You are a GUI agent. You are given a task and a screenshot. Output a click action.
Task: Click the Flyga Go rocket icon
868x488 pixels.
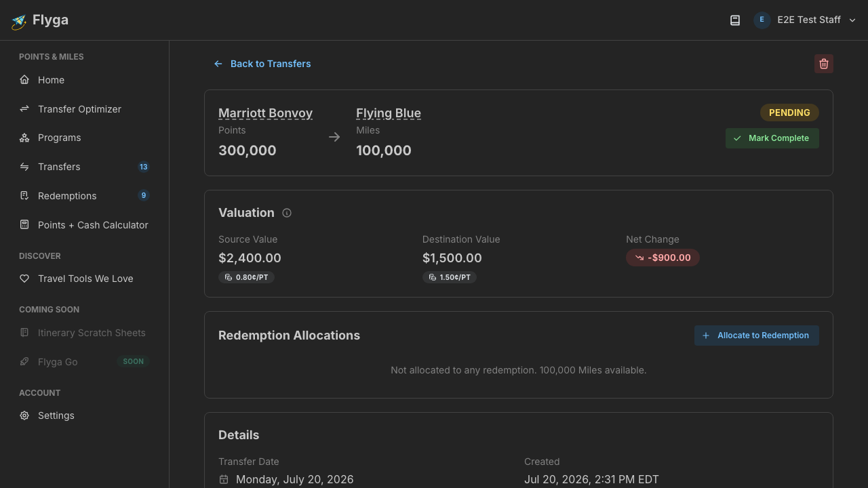pyautogui.click(x=24, y=361)
